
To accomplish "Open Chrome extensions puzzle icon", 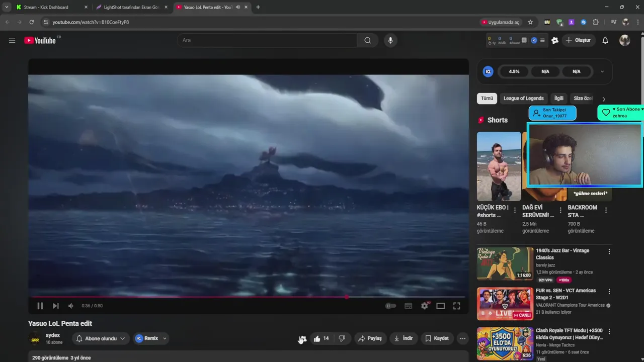I will 596,22.
